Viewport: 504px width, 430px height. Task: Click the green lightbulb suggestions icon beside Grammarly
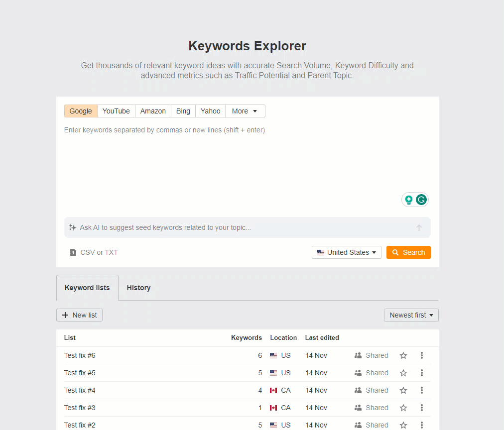click(409, 199)
